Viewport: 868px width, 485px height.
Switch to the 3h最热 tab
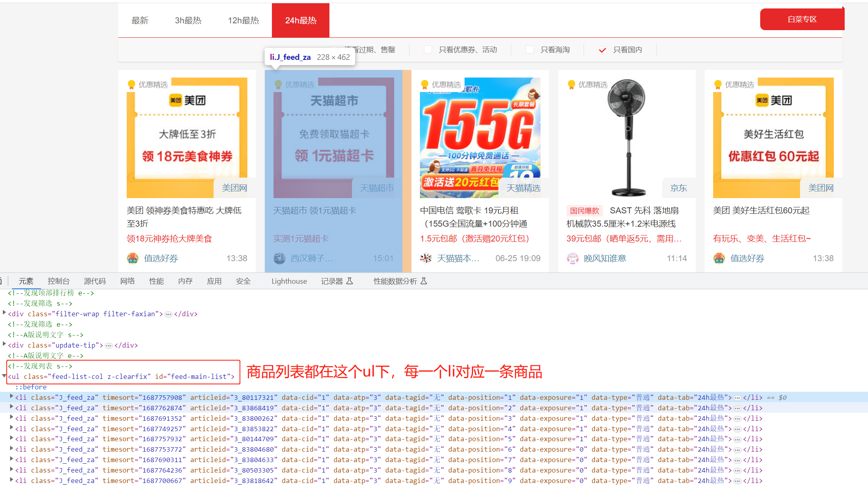(188, 20)
